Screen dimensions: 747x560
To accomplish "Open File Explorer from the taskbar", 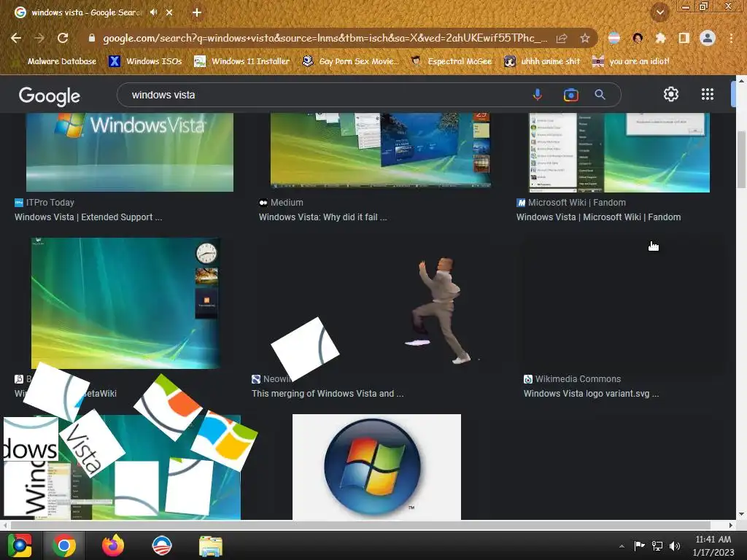I will (x=211, y=545).
